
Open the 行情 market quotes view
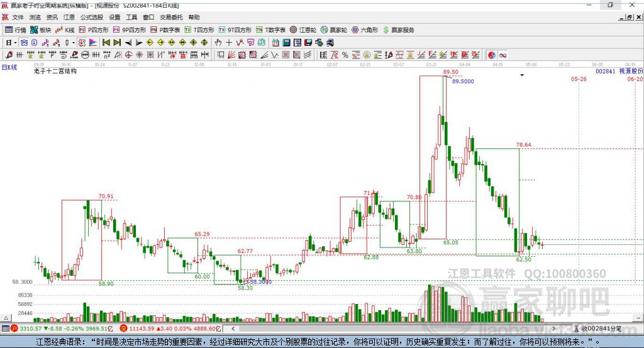[x=15, y=30]
